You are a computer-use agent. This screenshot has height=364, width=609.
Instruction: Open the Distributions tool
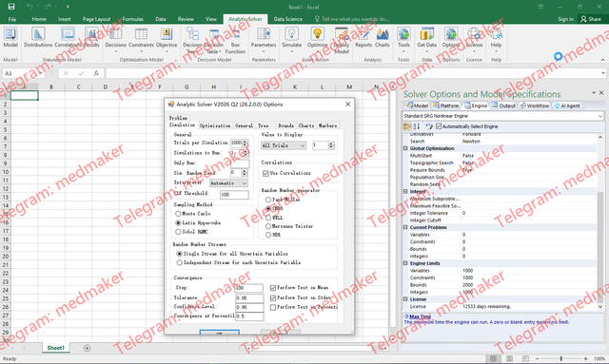pyautogui.click(x=38, y=34)
